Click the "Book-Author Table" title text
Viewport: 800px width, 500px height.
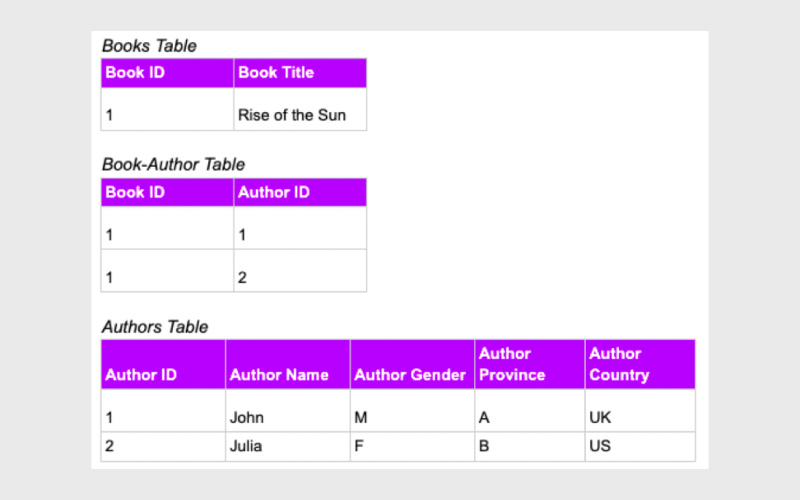tap(173, 165)
